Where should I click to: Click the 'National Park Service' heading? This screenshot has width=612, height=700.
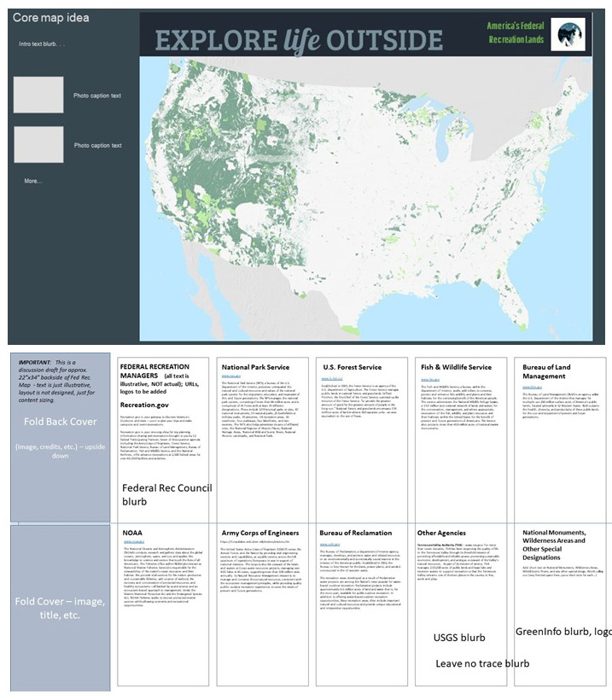click(x=255, y=367)
